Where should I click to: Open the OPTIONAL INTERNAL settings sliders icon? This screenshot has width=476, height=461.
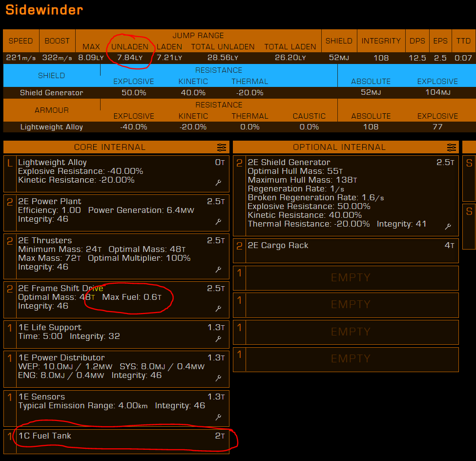pyautogui.click(x=451, y=147)
